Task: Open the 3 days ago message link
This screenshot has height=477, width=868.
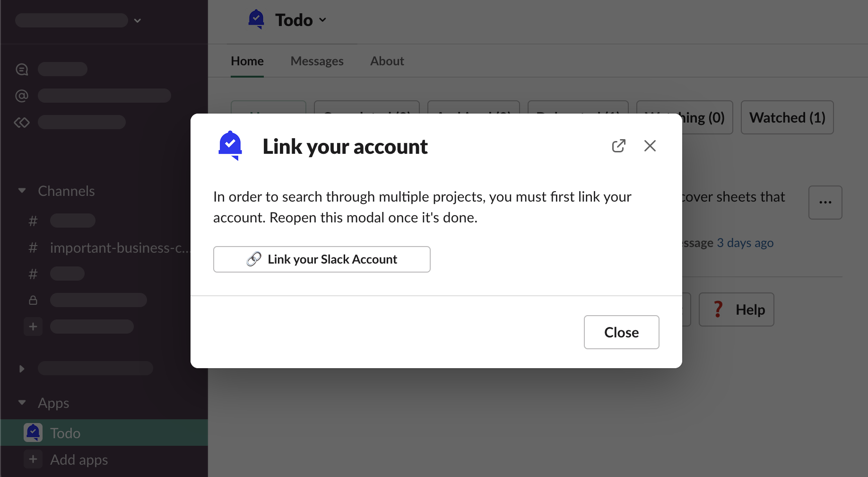Action: (x=745, y=243)
